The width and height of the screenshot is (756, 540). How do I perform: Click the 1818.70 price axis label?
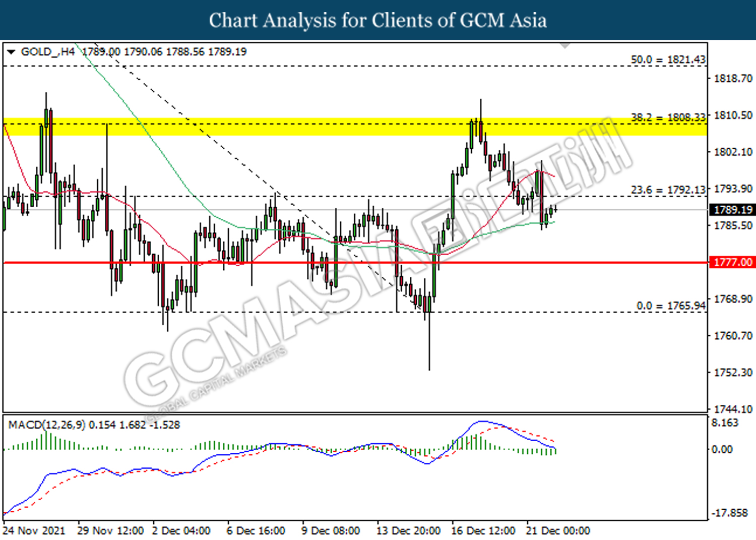pyautogui.click(x=733, y=78)
